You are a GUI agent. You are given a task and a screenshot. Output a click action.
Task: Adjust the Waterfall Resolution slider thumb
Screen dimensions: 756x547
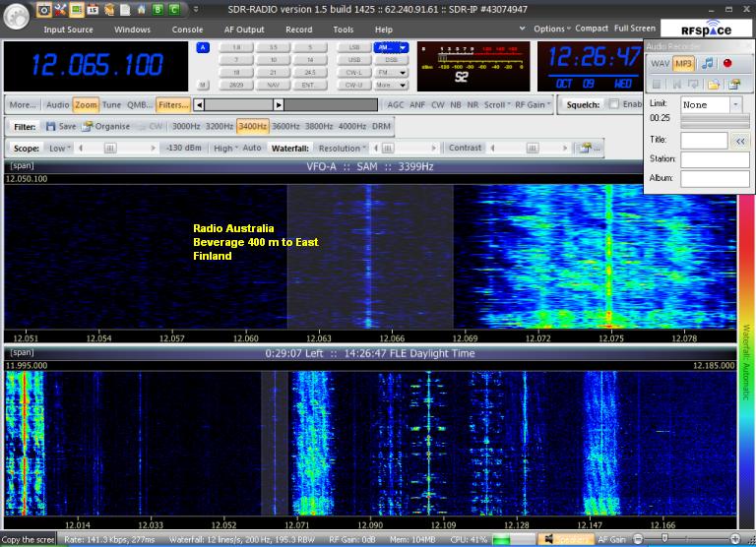point(388,149)
